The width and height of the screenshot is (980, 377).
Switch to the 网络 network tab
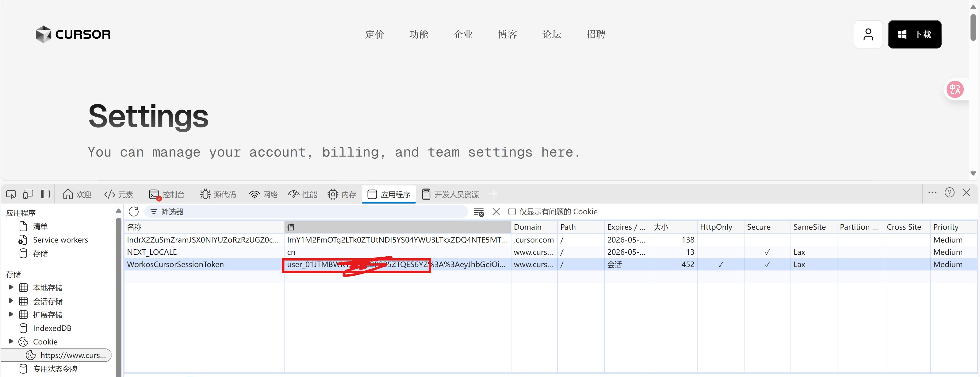click(x=264, y=195)
